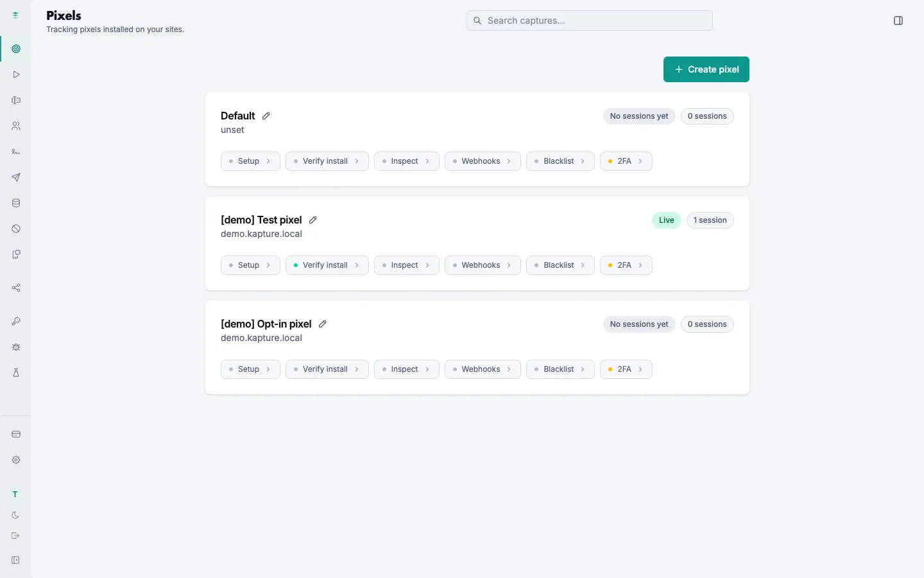Click the T user avatar
Viewport: 924px width, 578px height.
click(x=15, y=495)
